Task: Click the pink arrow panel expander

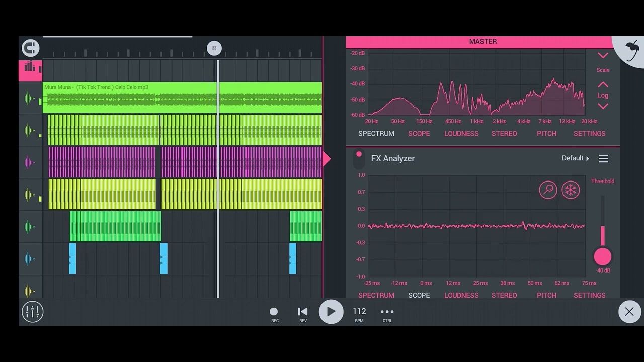Action: pos(327,159)
